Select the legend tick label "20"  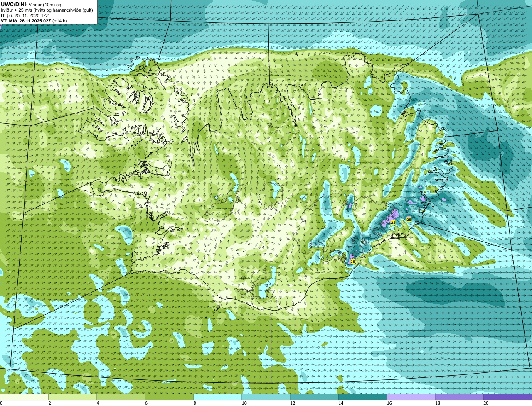[x=485, y=403]
